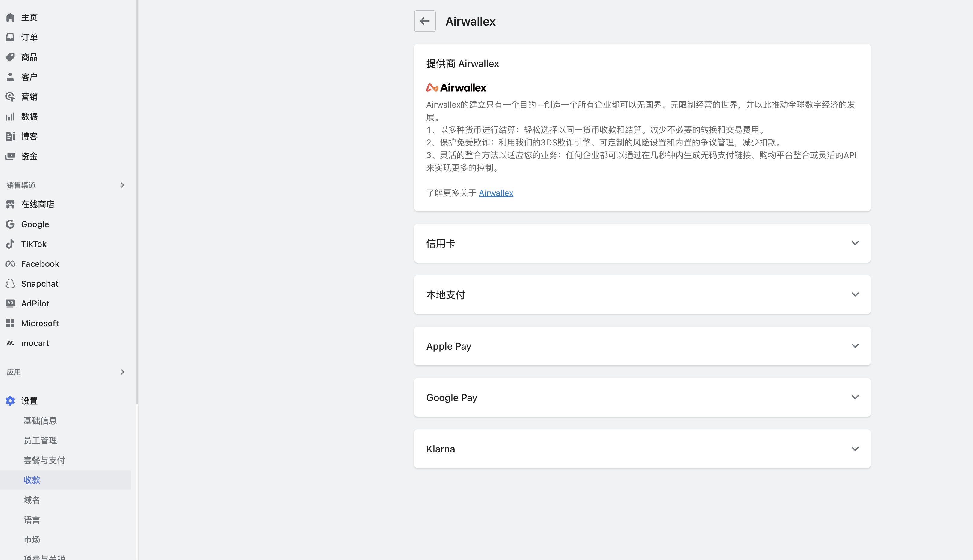Click the back arrow button beside Airwallex
973x560 pixels.
(x=425, y=21)
